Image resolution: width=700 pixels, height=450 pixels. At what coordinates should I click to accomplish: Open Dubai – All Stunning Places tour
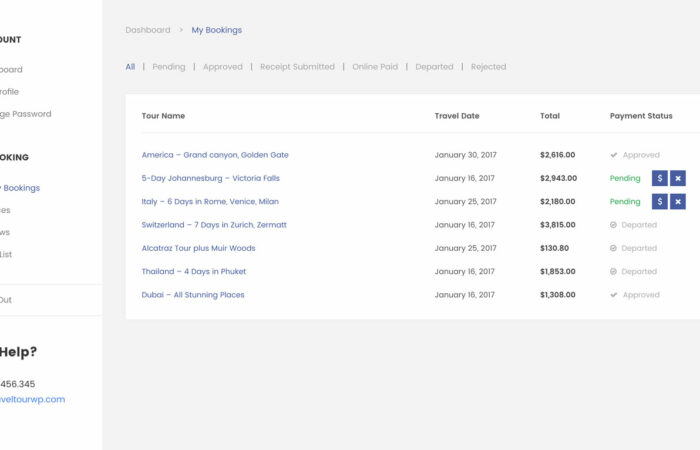[x=193, y=295]
